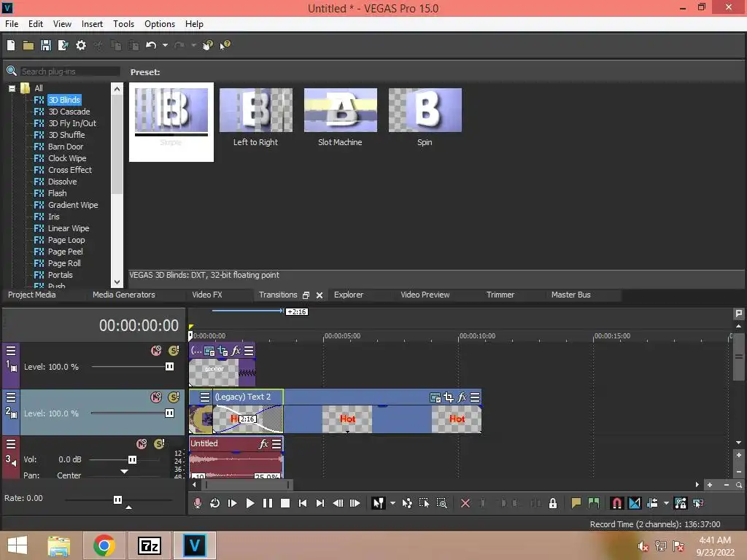747x560 pixels.
Task: Click the Record microphone button
Action: coord(197,503)
